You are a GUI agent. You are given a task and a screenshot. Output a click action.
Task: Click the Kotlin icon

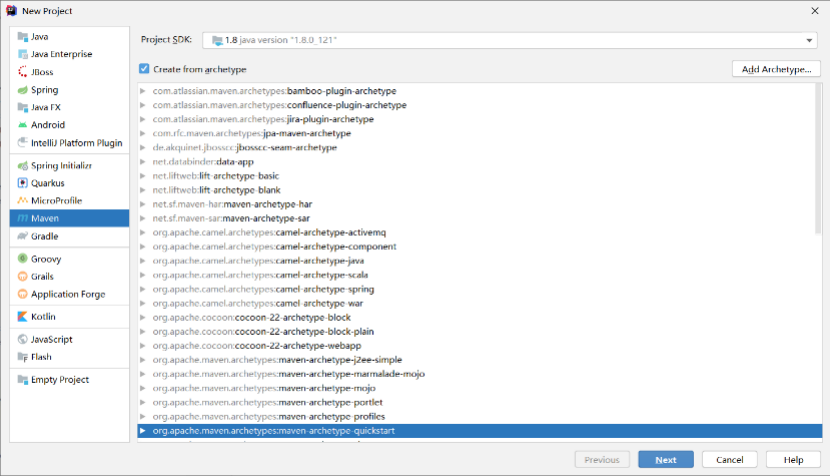tap(22, 317)
